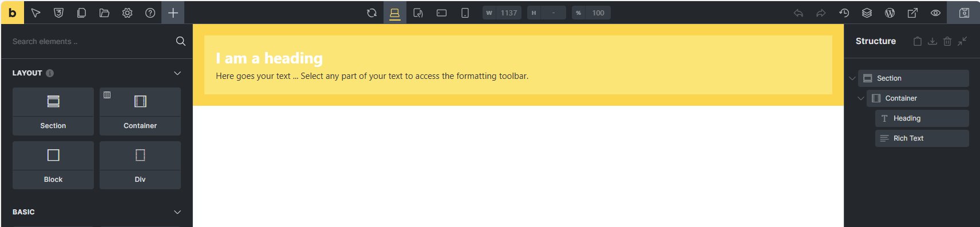The height and width of the screenshot is (227, 980).
Task: Click the undo arrow icon
Action: (x=798, y=13)
